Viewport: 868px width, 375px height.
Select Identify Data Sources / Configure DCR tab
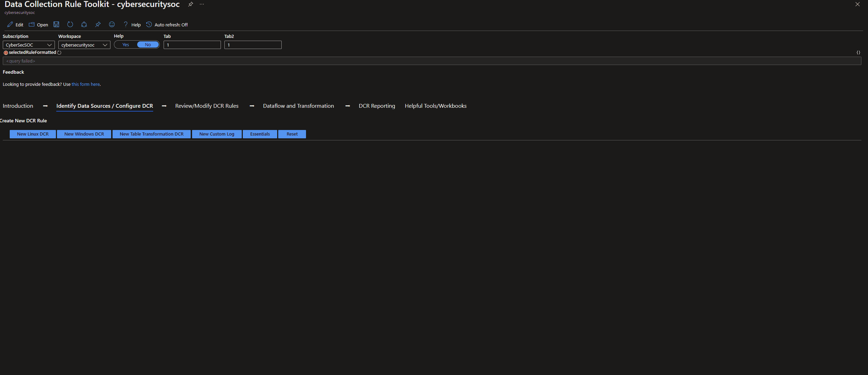[105, 106]
